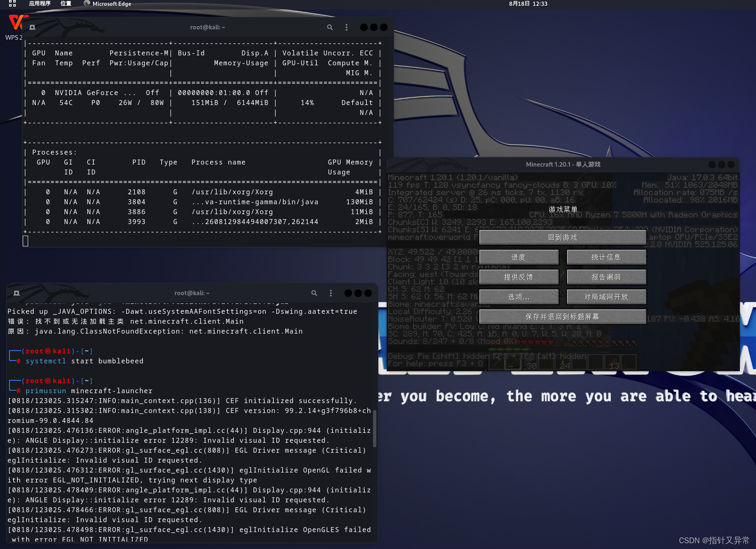Click search icon in upper terminal window
756x549 pixels.
pyautogui.click(x=330, y=27)
